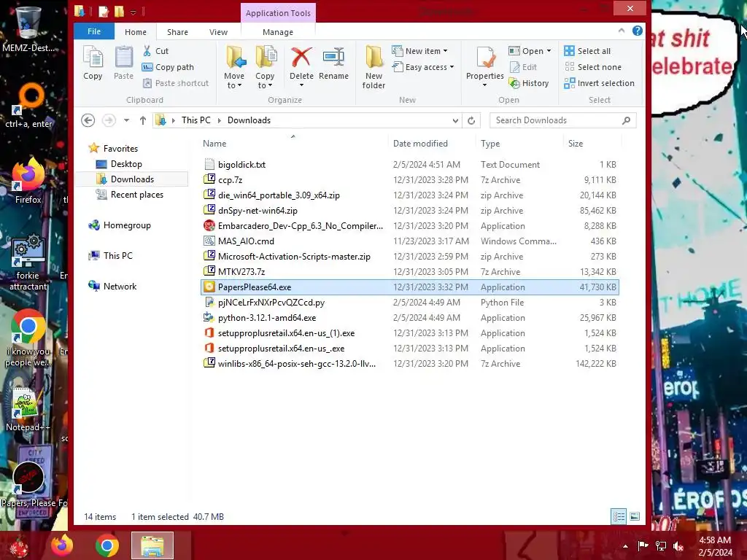
Task: Sort files by Date modified column
Action: tap(431, 144)
